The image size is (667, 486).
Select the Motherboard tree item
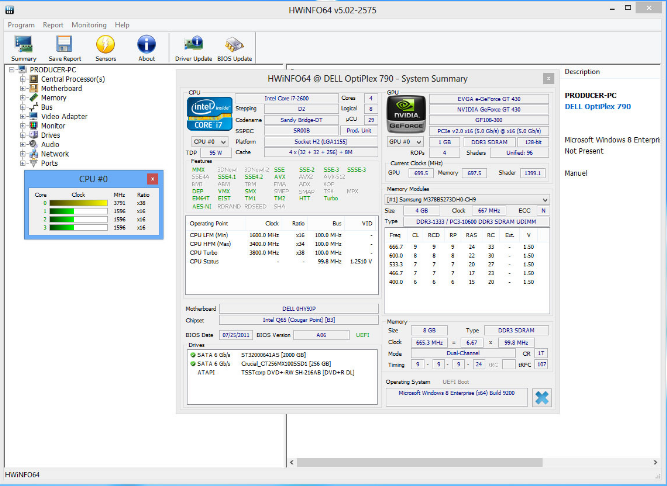(x=62, y=88)
